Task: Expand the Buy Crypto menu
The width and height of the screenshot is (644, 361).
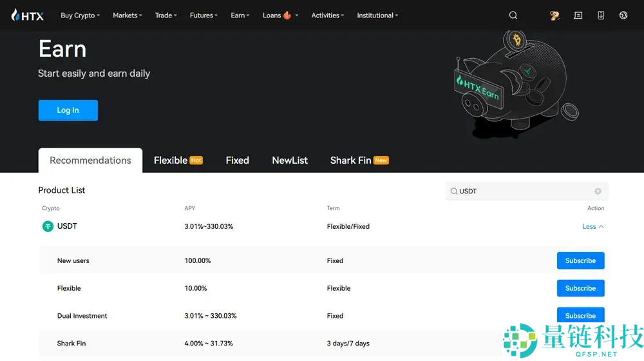Action: coord(80,15)
